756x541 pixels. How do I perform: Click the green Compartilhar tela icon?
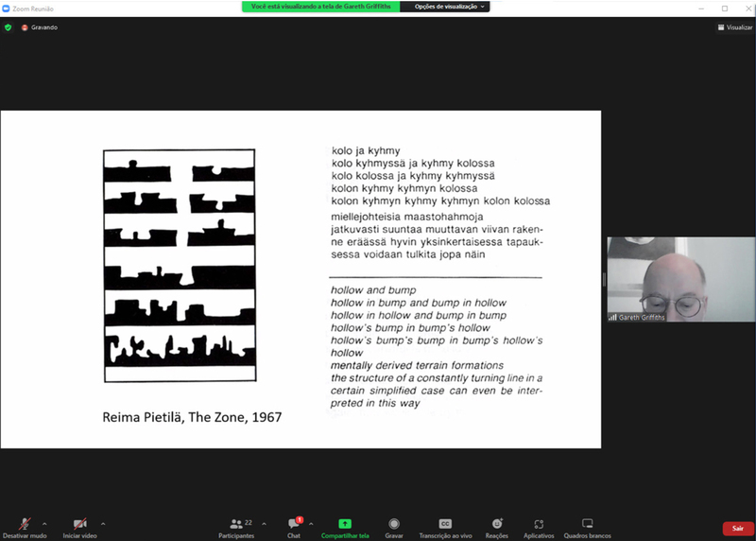345,524
